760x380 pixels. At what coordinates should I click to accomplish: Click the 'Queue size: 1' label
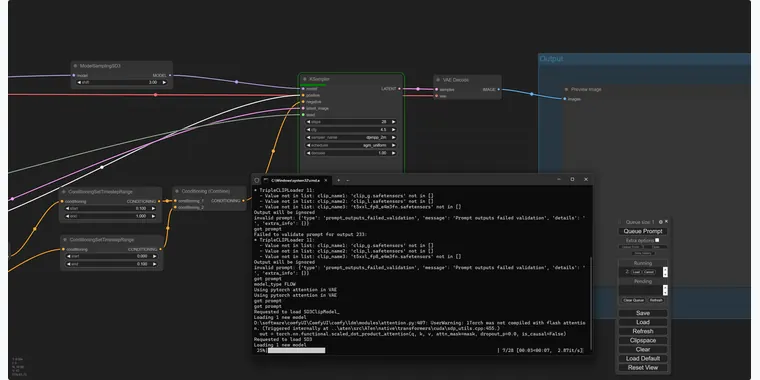(640, 222)
